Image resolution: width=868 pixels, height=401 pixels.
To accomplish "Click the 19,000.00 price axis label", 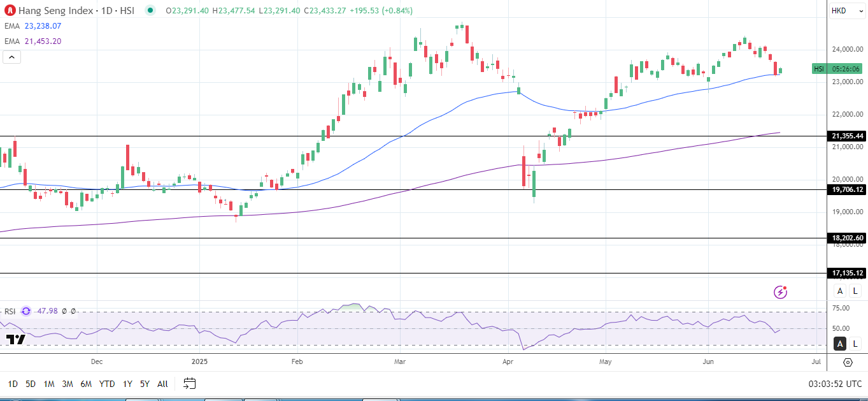I will pos(847,212).
